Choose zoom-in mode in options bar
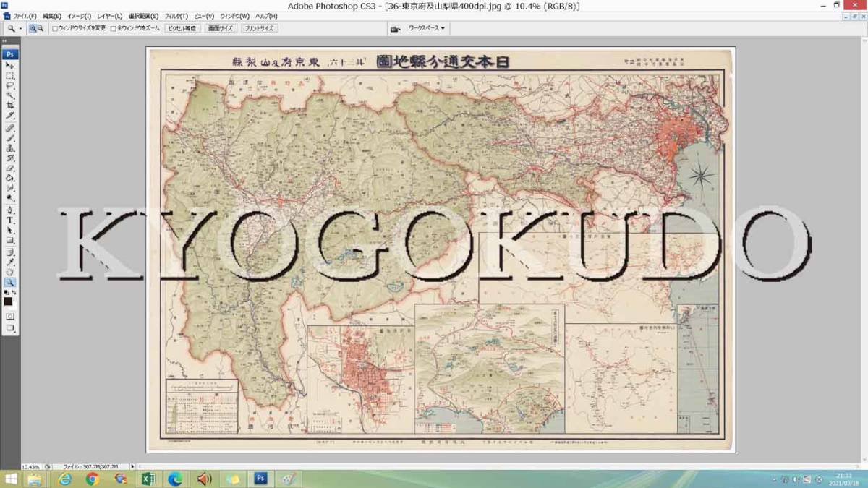868x488 pixels. [33, 29]
